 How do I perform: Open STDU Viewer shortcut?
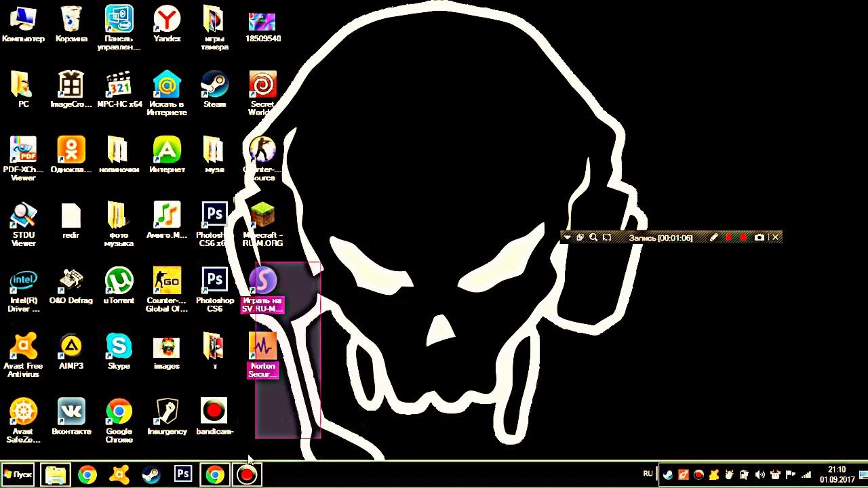click(x=23, y=225)
